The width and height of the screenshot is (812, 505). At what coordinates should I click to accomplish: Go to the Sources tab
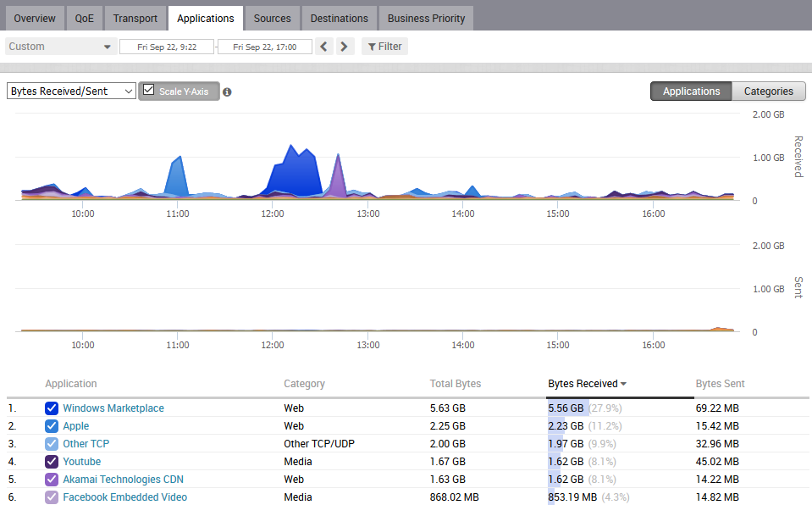273,18
